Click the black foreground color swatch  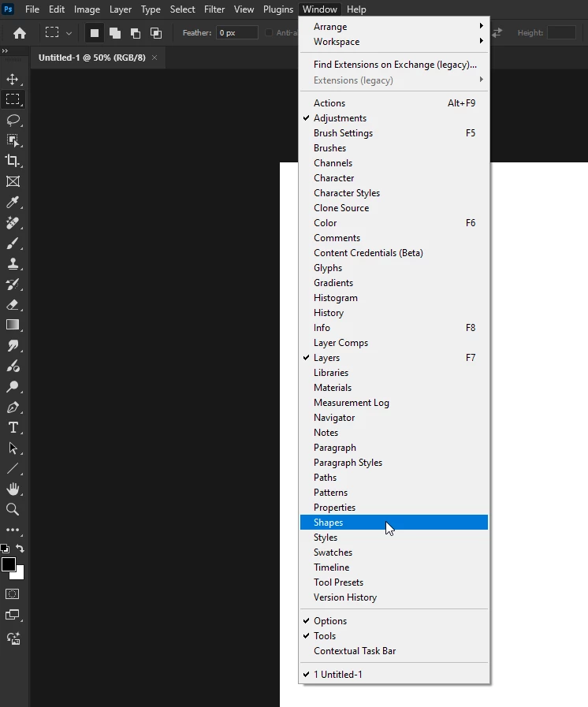tap(8, 564)
